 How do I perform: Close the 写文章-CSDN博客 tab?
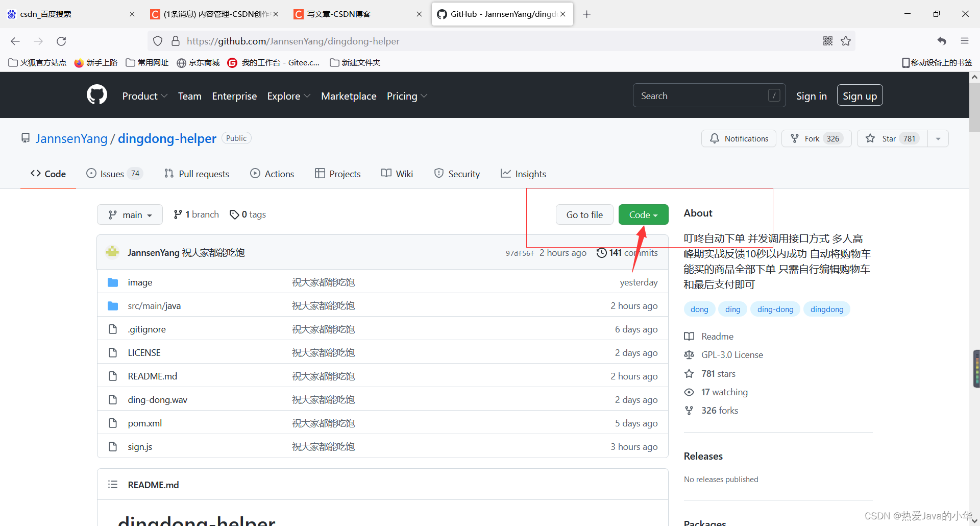click(x=419, y=14)
